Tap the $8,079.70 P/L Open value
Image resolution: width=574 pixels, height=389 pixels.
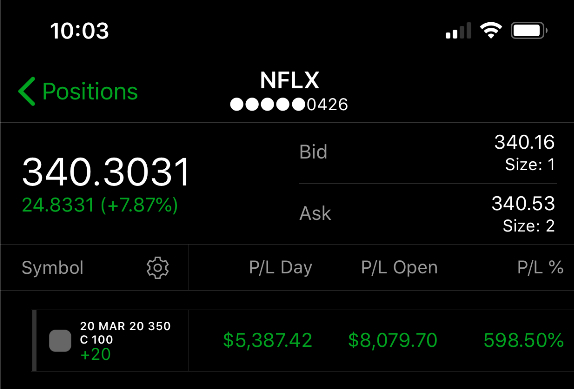(393, 340)
